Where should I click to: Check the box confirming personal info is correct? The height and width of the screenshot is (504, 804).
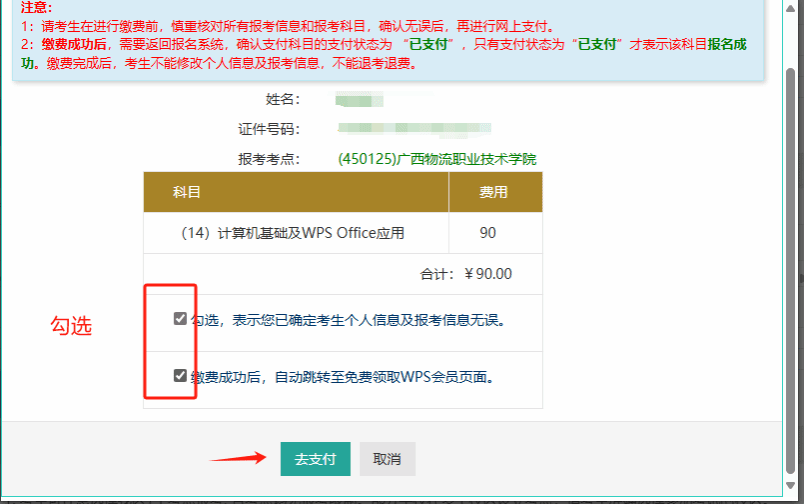coord(180,319)
